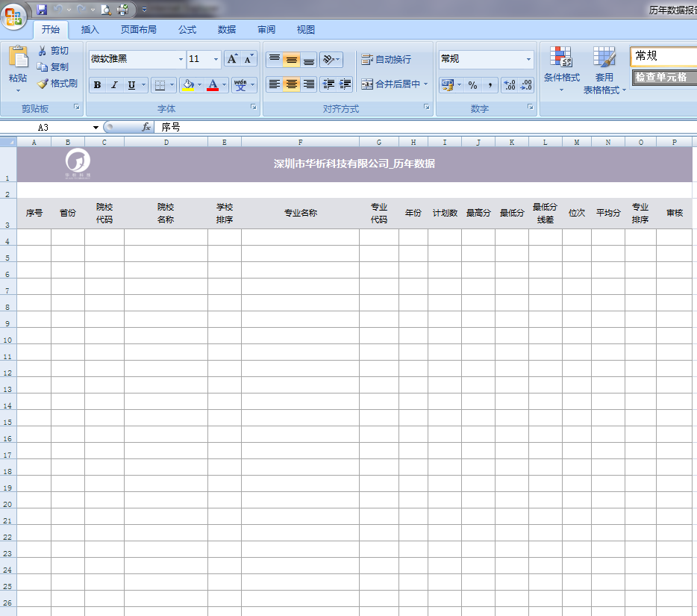Toggle top vertical alignment

tap(275, 59)
